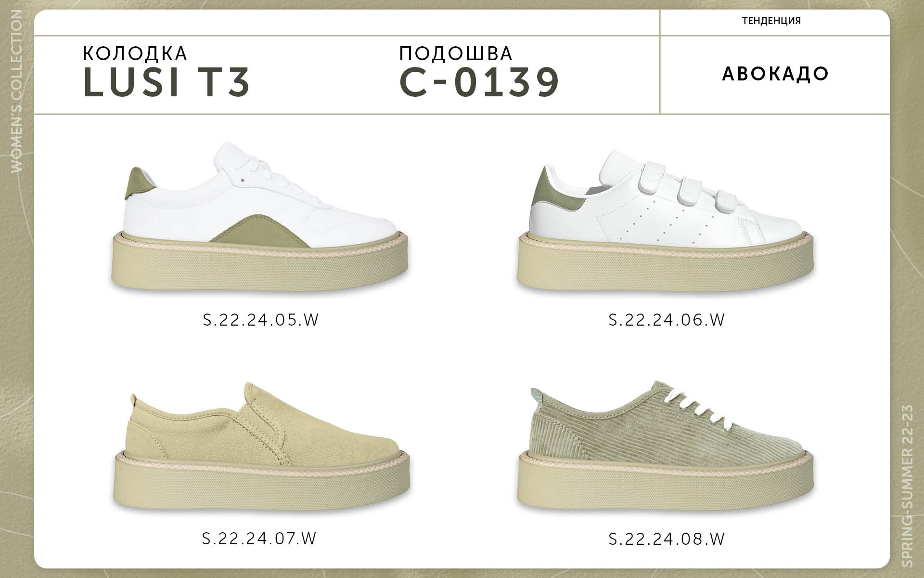Select model code S.22.24.07.W label

pos(259,538)
